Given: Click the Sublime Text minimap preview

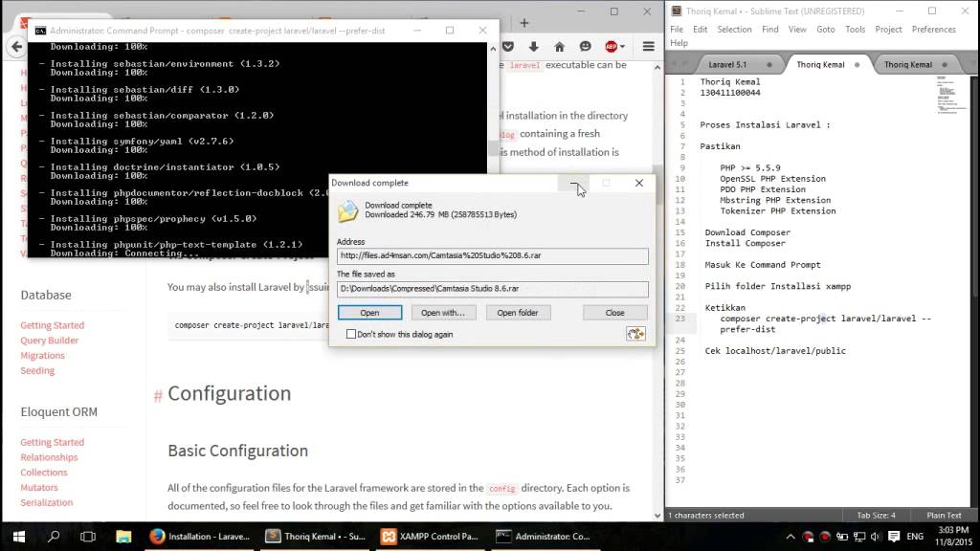Looking at the screenshot, I should [951, 96].
